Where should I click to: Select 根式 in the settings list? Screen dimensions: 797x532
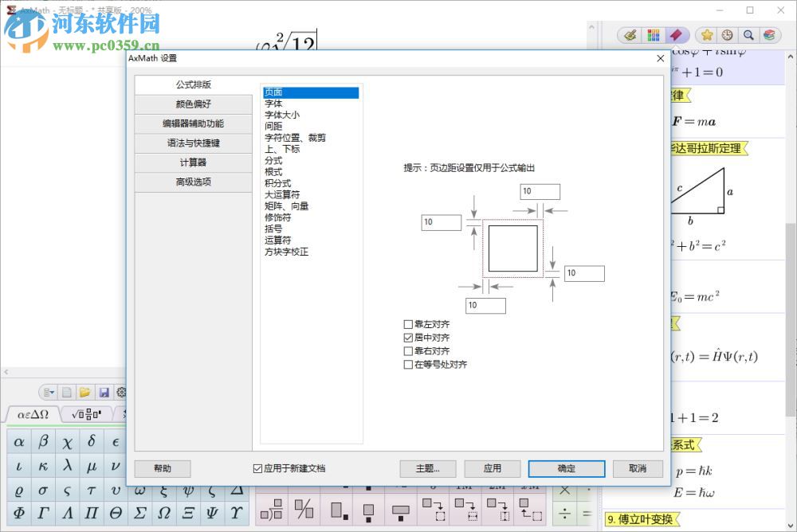[x=273, y=171]
